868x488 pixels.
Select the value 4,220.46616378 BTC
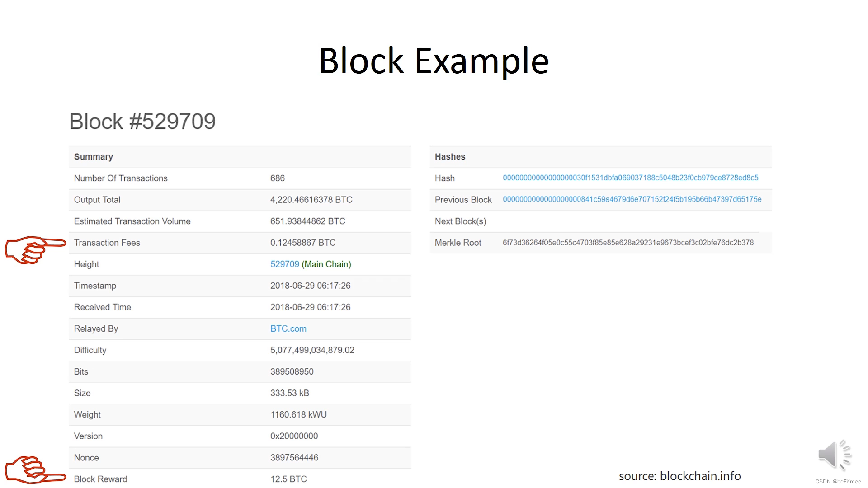click(311, 200)
